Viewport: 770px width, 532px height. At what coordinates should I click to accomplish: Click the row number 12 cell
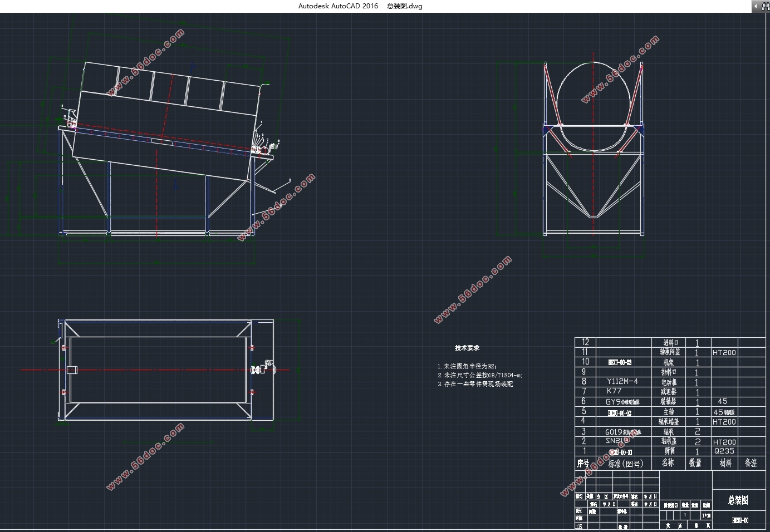coord(585,342)
